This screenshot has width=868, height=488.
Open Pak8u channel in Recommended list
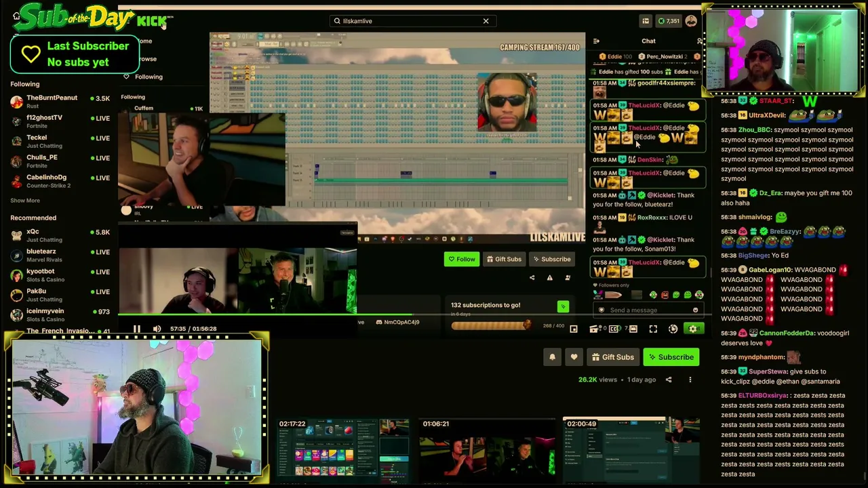(x=60, y=295)
